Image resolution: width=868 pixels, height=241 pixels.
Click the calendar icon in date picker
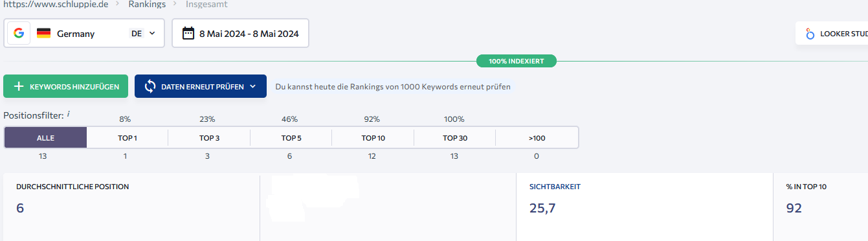coord(188,33)
